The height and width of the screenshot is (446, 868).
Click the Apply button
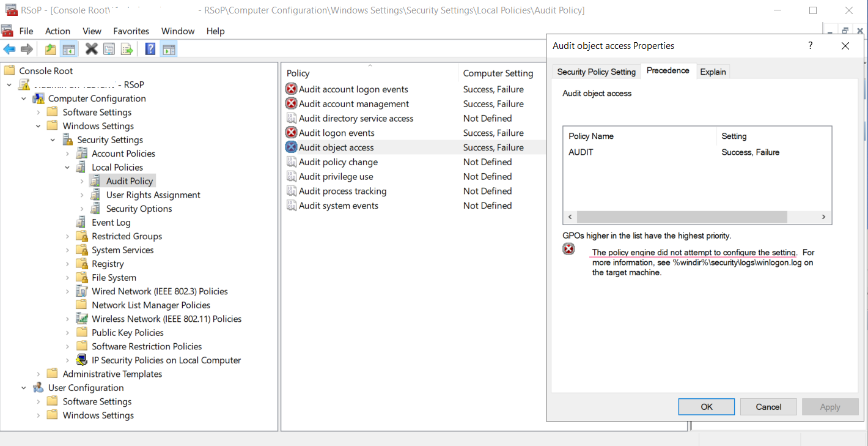click(x=830, y=407)
